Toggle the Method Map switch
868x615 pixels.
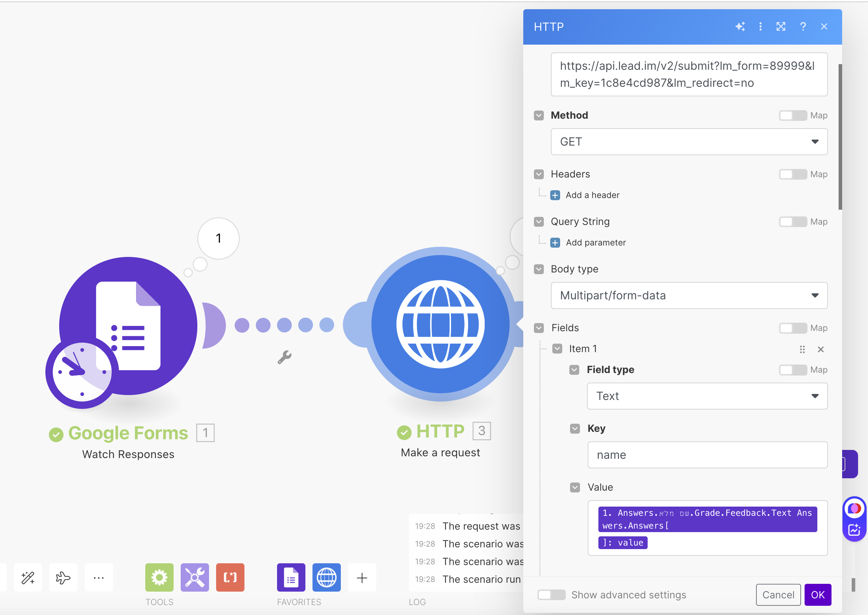click(x=792, y=115)
